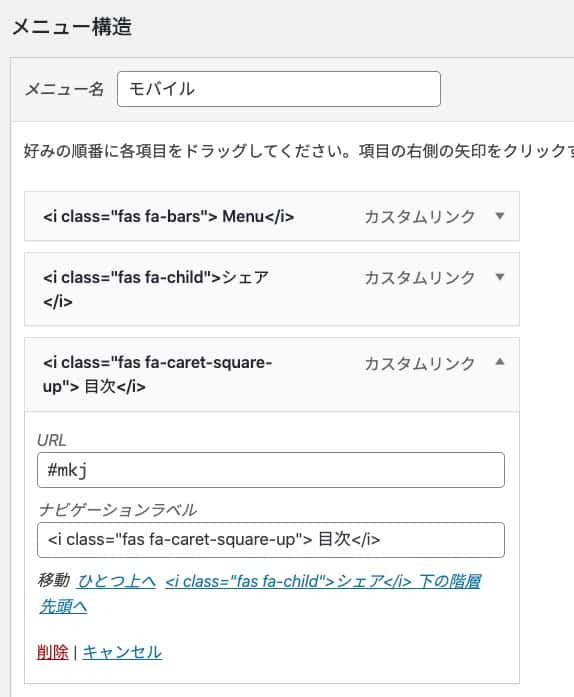Click the メニュー構造 heading
The image size is (574, 697).
click(72, 26)
